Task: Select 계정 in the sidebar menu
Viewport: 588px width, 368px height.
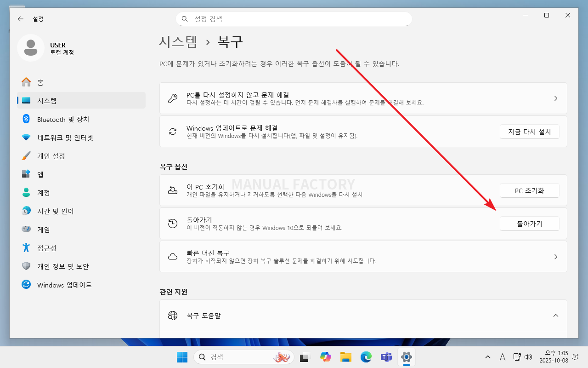Action: [x=44, y=193]
